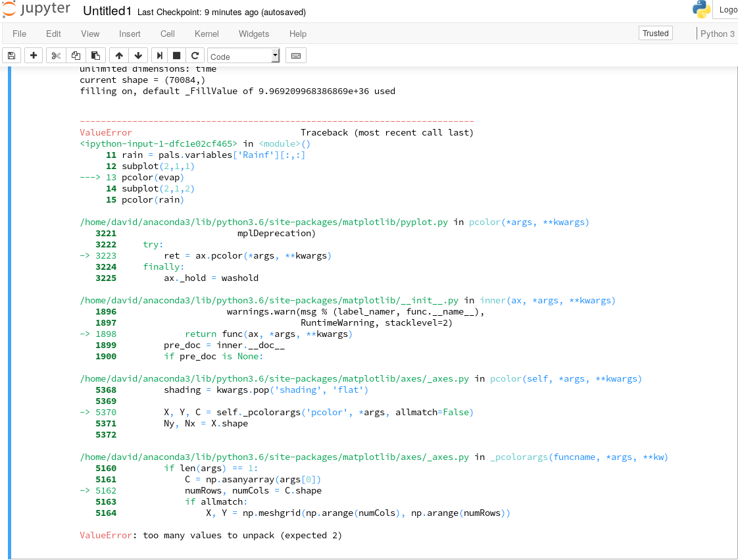Click line 11 rain = pals.variables
Screen dimensions: 738x560
[205, 155]
